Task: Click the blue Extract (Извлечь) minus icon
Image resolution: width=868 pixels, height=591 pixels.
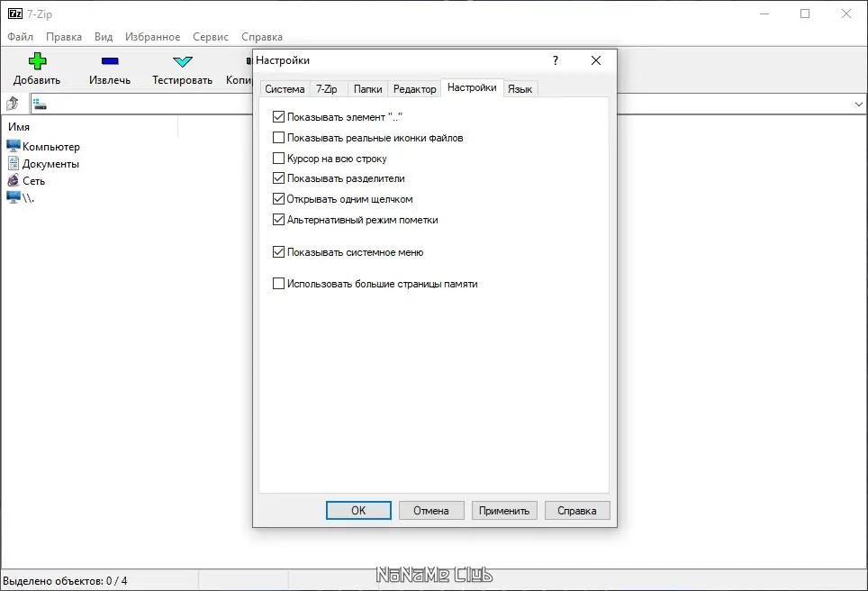Action: pos(110,61)
